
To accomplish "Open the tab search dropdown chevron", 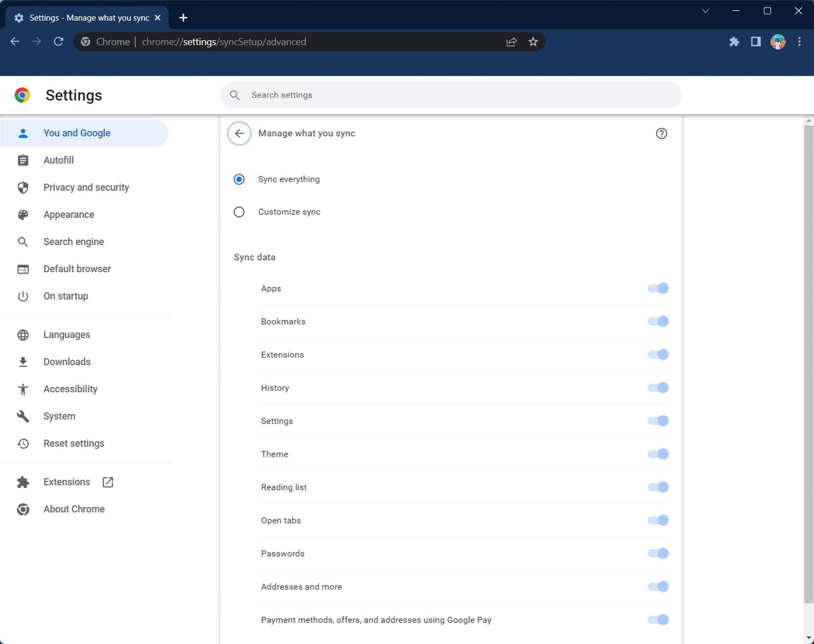I will pyautogui.click(x=705, y=11).
